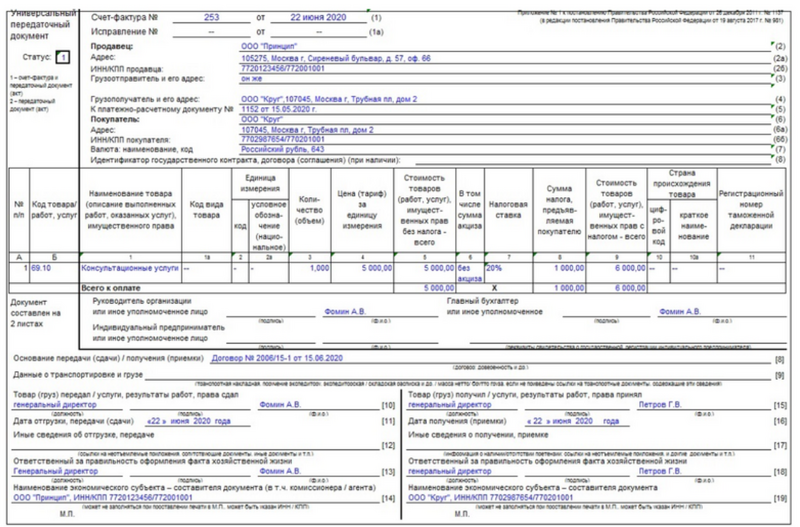Select seller ИНН/КПП 7720123456/772001001 on line (2б)
The image size is (800, 527).
(x=283, y=68)
